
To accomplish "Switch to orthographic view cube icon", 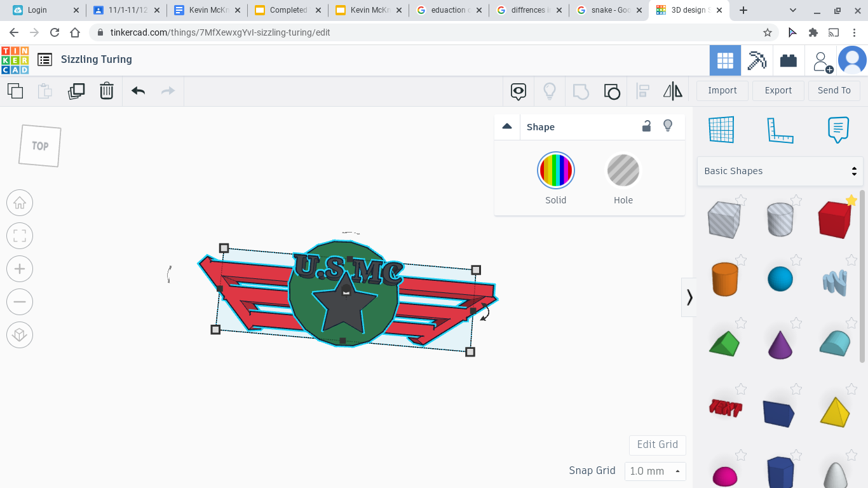I will 20,335.
